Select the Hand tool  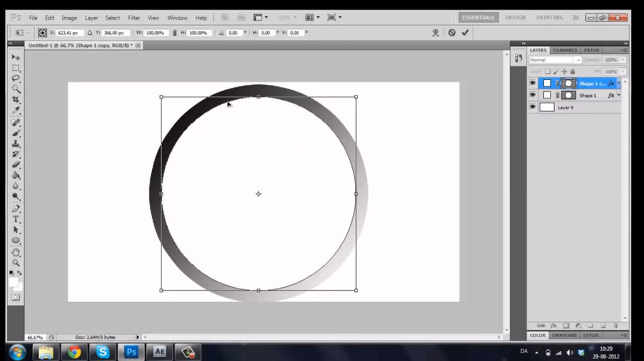pyautogui.click(x=16, y=251)
